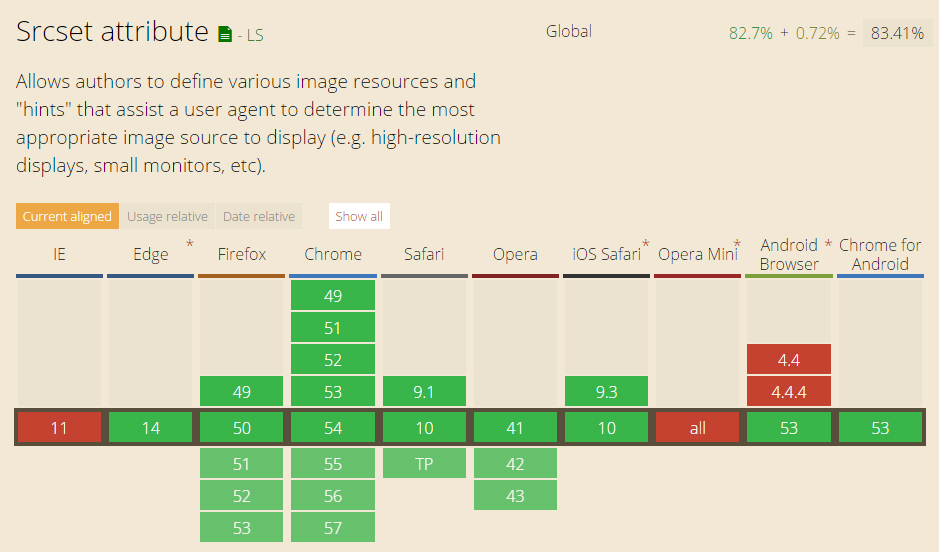This screenshot has width=939, height=552.
Task: Click the Opera Mini all cell
Action: (x=698, y=428)
